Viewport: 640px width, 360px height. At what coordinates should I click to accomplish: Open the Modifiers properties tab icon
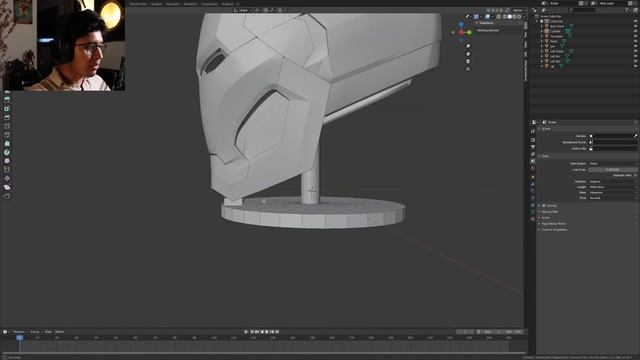tap(533, 184)
